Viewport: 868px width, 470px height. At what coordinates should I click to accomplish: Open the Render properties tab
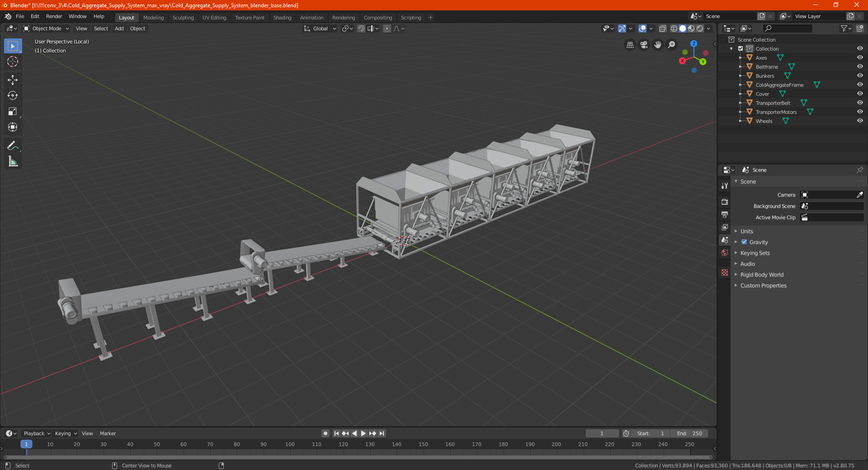725,202
